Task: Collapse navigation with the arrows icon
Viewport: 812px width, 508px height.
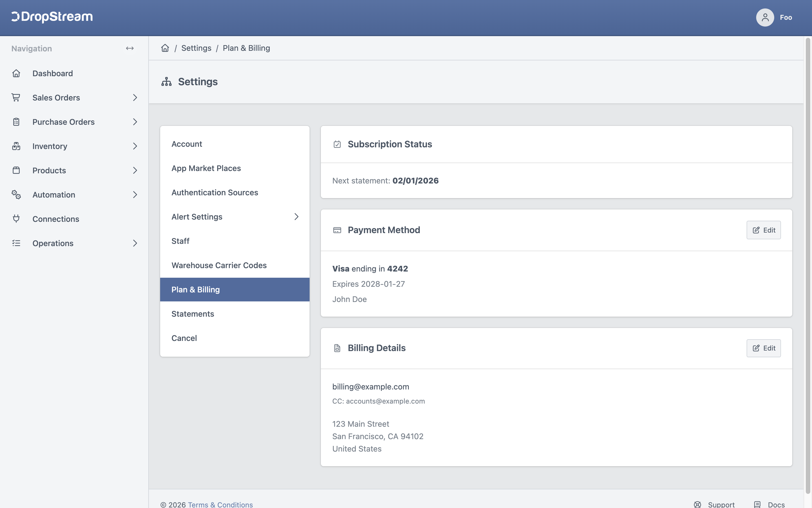Action: coord(130,48)
